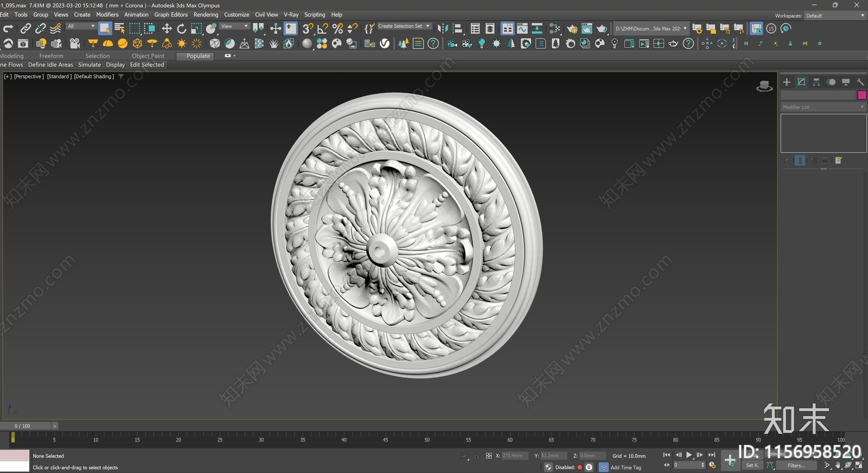Switch to the Freeform ribbon tab
The height and width of the screenshot is (473, 868).
point(51,56)
